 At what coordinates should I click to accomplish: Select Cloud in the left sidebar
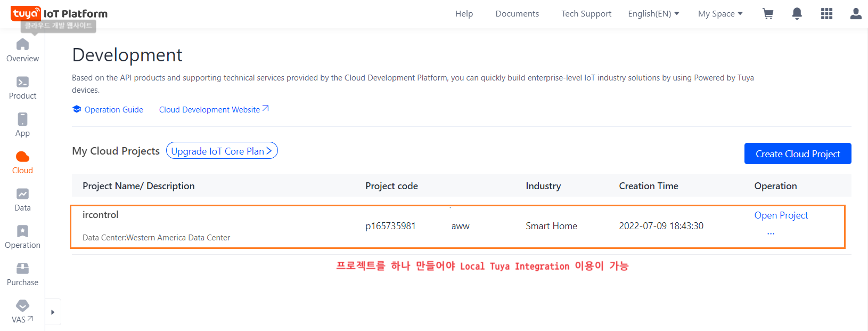22,163
